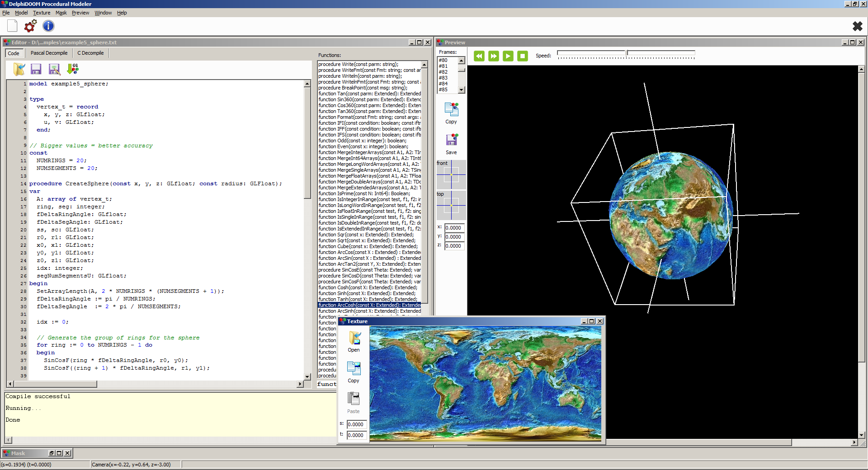Click the Save As pencil-floppy icon
868x470 pixels.
coord(54,69)
